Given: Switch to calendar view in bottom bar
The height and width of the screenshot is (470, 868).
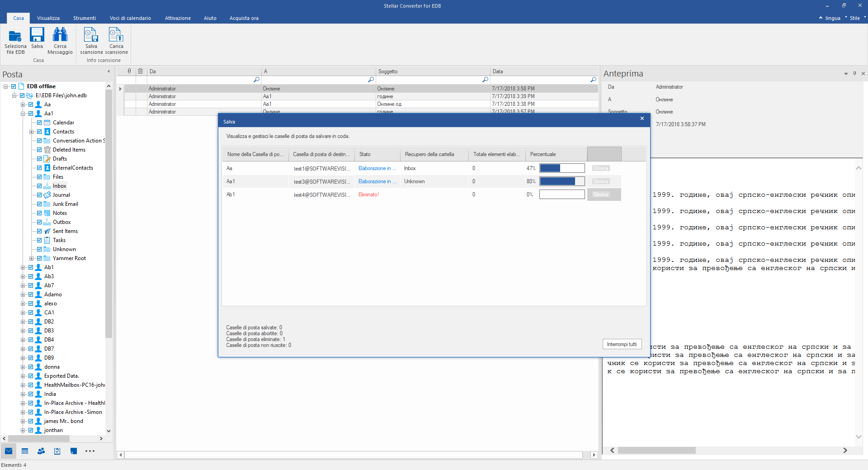Looking at the screenshot, I should (25, 451).
